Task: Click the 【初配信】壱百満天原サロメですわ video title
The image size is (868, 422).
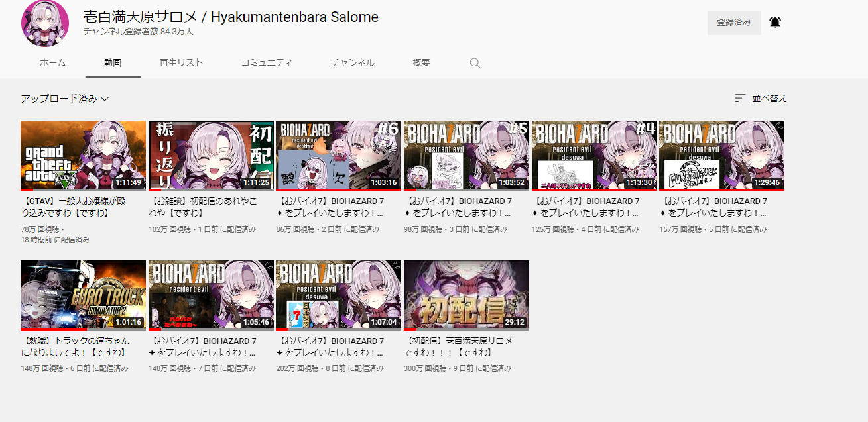Action: [458, 346]
